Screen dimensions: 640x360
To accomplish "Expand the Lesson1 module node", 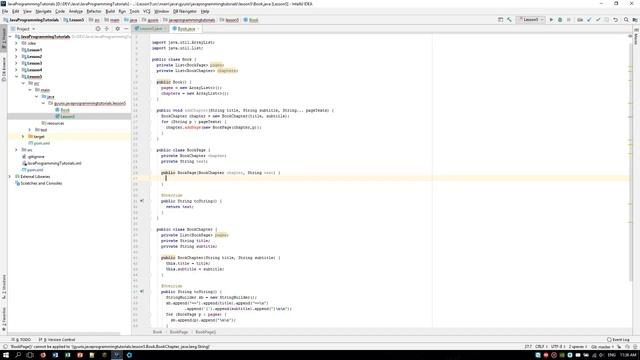I will 17,50.
